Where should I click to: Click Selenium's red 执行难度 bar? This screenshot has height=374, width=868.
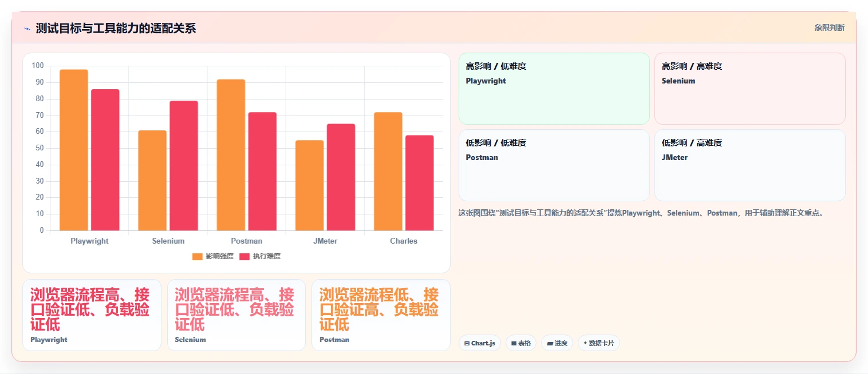184,165
